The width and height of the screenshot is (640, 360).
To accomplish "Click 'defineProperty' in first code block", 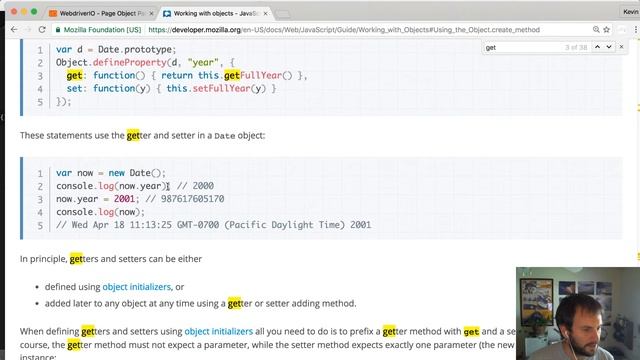I will coord(130,62).
